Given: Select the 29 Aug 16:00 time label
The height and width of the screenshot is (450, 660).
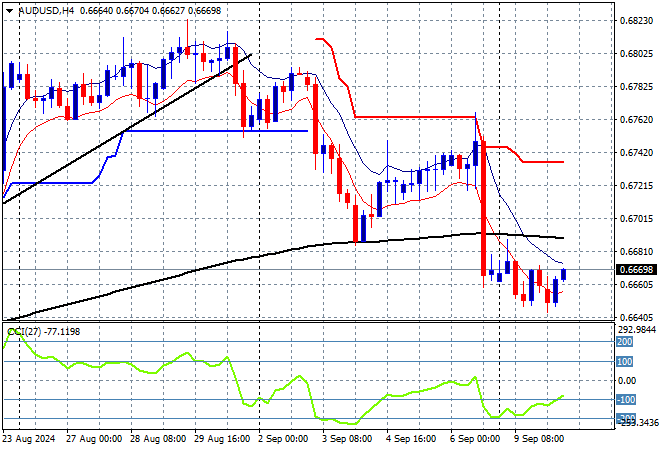Looking at the screenshot, I should coord(222,439).
